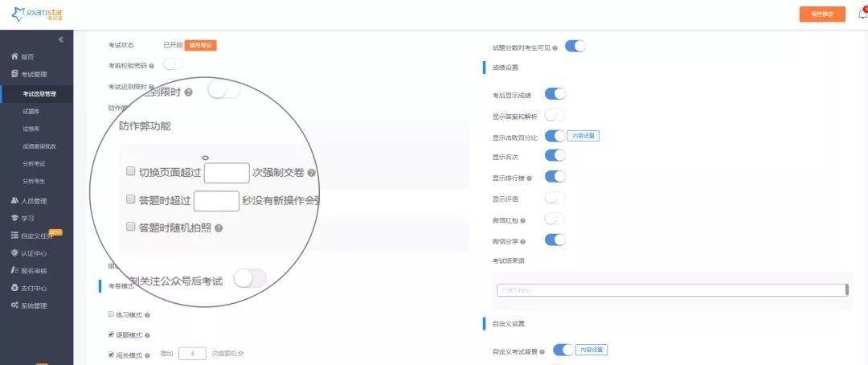Click 内容设置 beside 自定义考试背景
Image resolution: width=868 pixels, height=365 pixels.
[592, 350]
